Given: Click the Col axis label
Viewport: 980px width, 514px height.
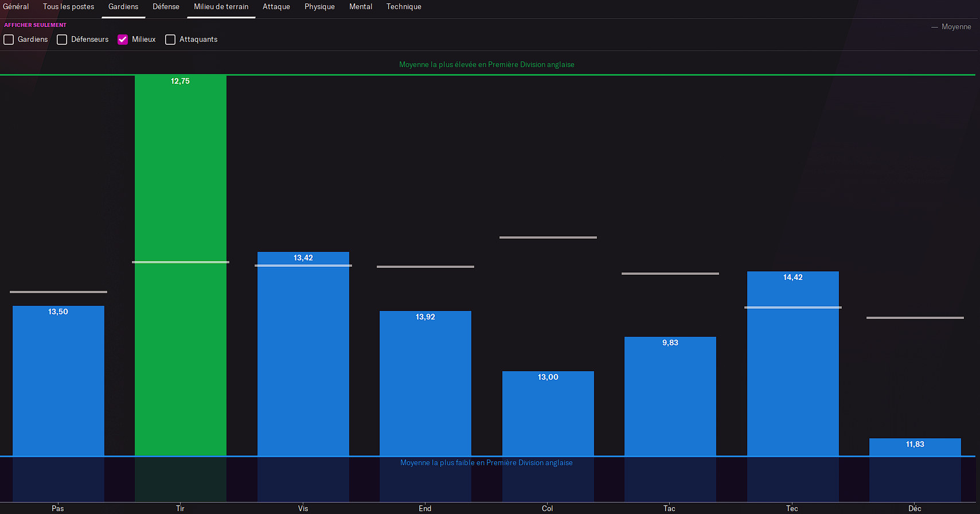Looking at the screenshot, I should click(548, 508).
